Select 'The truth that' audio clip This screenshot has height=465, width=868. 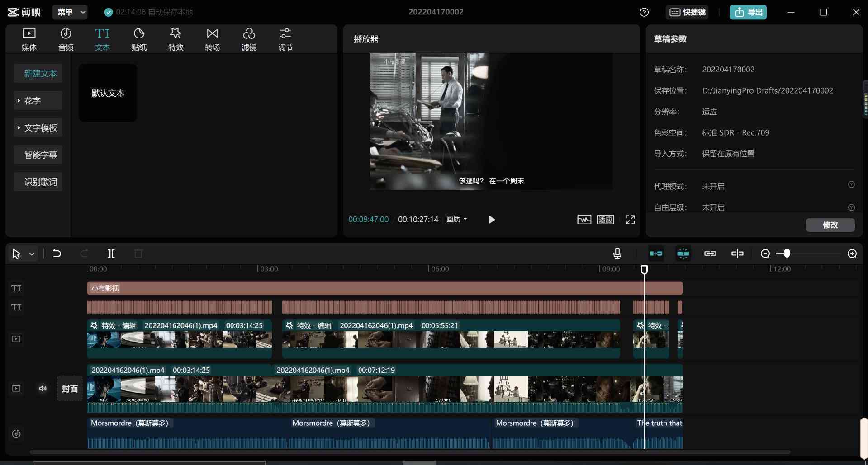[x=658, y=434]
